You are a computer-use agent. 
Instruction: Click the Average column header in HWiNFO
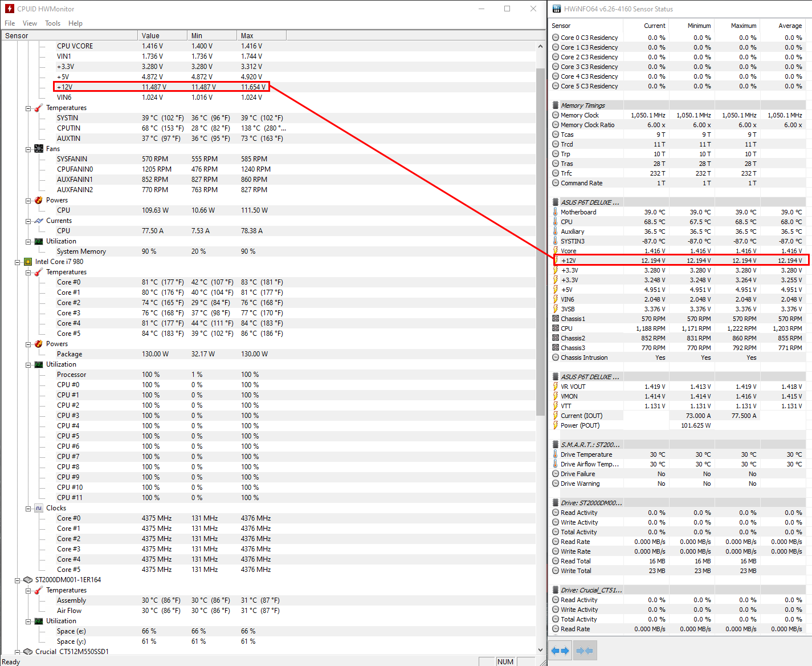[783, 26]
